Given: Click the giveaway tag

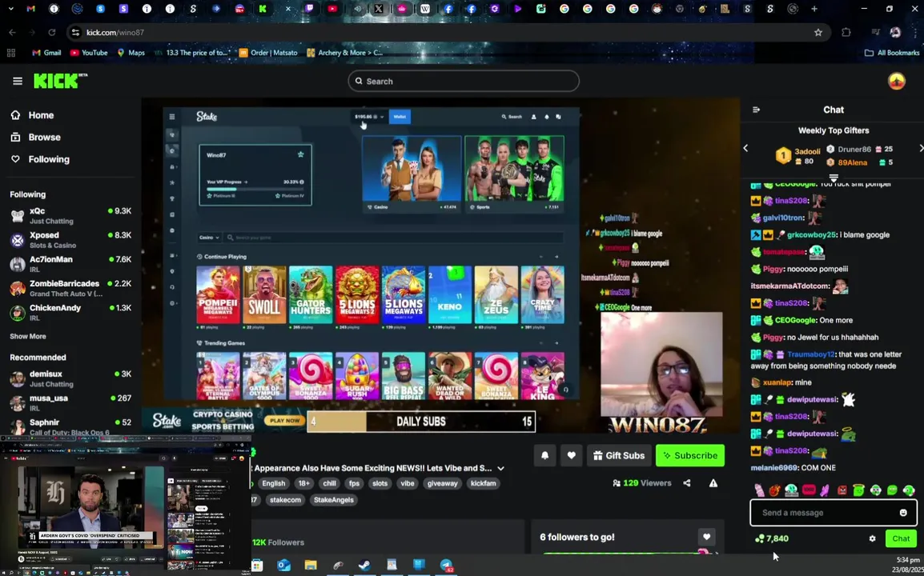Looking at the screenshot, I should click(443, 483).
